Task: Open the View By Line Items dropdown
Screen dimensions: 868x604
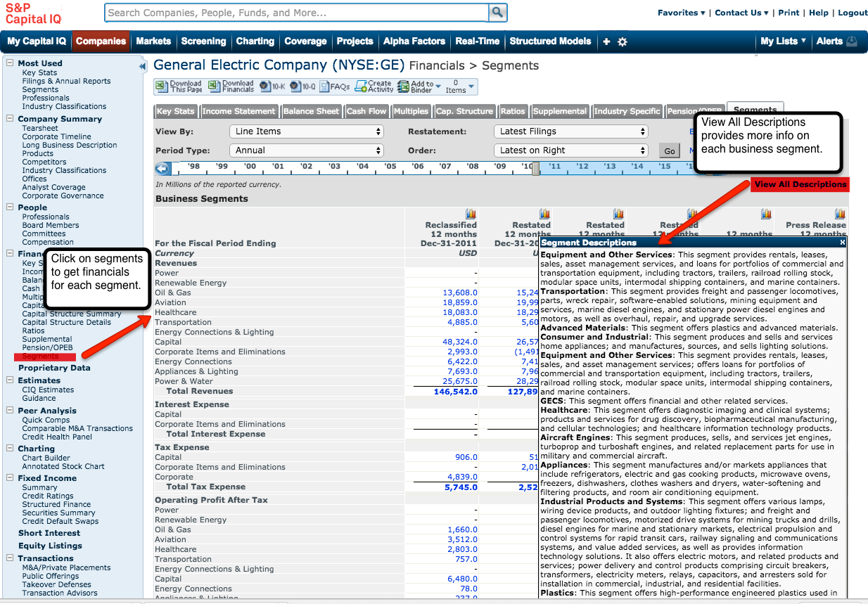Action: pyautogui.click(x=307, y=131)
